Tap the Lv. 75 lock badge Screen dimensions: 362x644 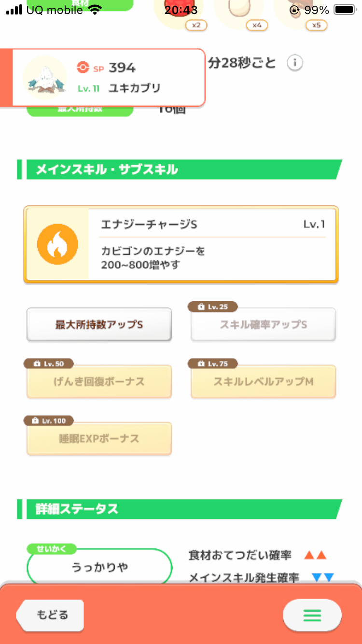[213, 364]
